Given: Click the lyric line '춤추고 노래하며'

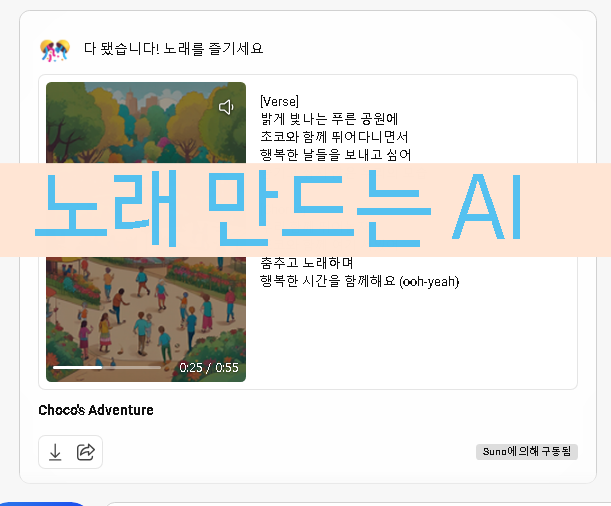Looking at the screenshot, I should 307,263.
